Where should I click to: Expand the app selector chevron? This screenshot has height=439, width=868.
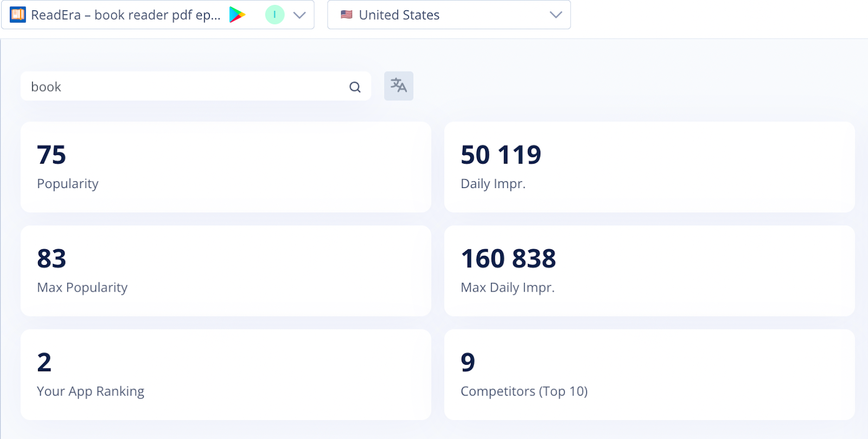299,15
